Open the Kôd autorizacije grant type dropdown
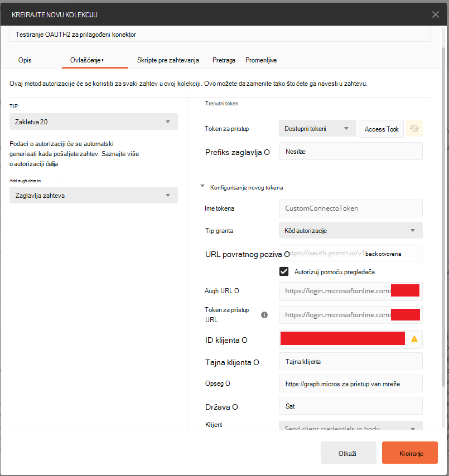Image resolution: width=449 pixels, height=476 pixels. (x=351, y=230)
